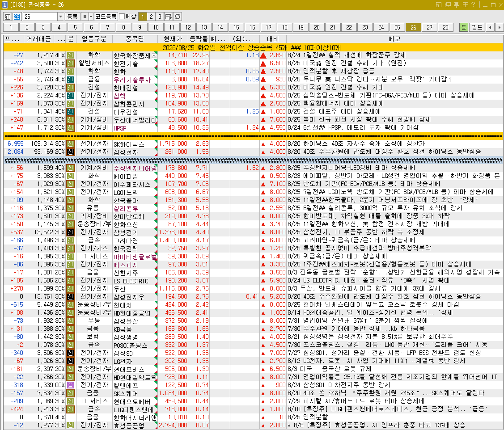Click up-arrow indicator in 한화 row
The width and height of the screenshot is (504, 430).
point(263,72)
